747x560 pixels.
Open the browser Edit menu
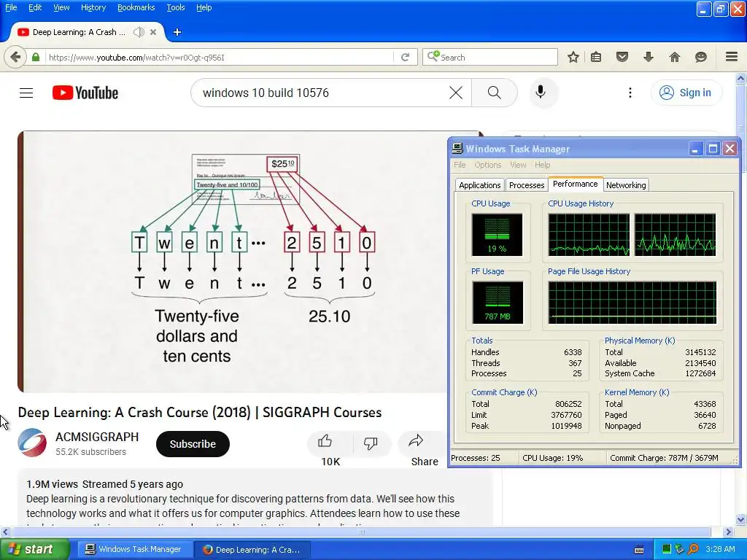coord(35,7)
